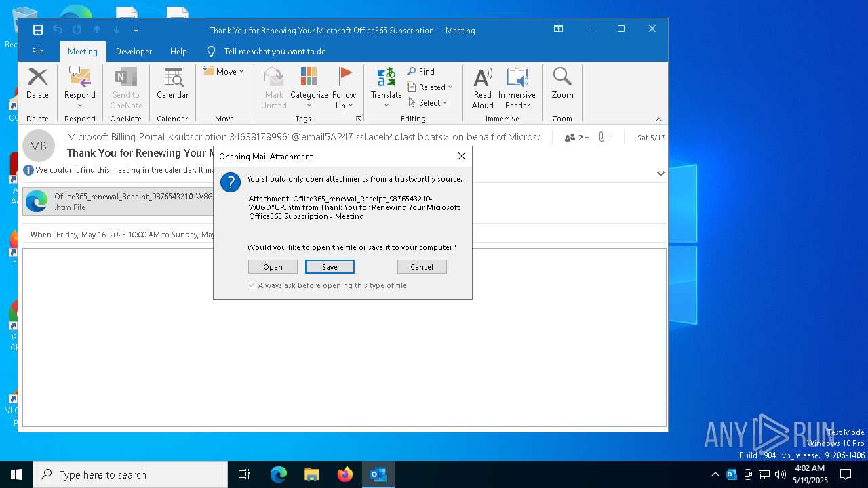868x488 pixels.
Task: Toggle Always ask before opening checkbox
Action: point(252,285)
